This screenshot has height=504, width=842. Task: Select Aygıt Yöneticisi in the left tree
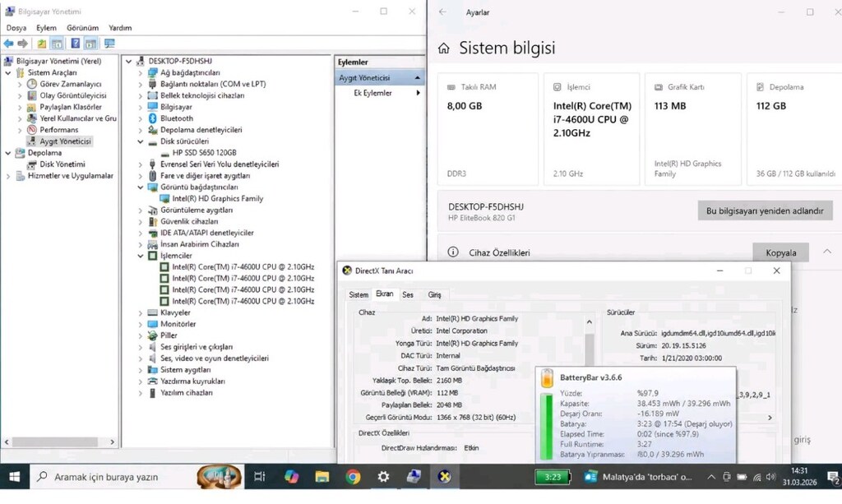[x=65, y=141]
